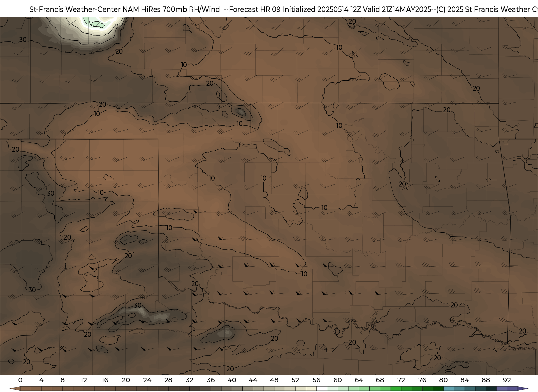Click the purple right arrow tip of colorbar

click(523, 389)
